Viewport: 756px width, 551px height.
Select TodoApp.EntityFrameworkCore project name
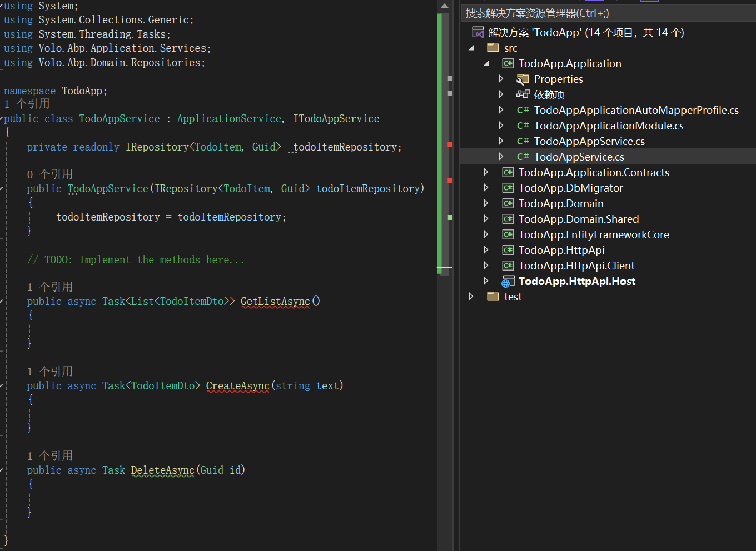pos(594,234)
